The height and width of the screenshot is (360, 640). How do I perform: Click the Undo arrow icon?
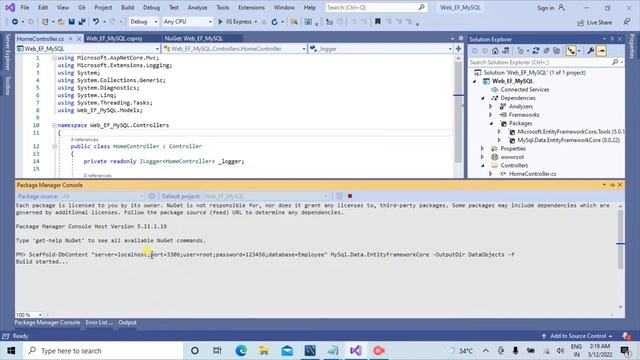pyautogui.click(x=96, y=22)
